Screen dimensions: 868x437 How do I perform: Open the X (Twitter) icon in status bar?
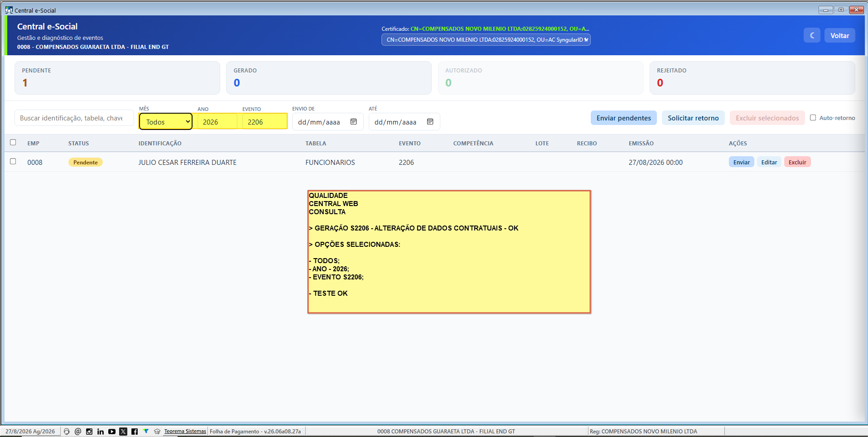(x=123, y=432)
